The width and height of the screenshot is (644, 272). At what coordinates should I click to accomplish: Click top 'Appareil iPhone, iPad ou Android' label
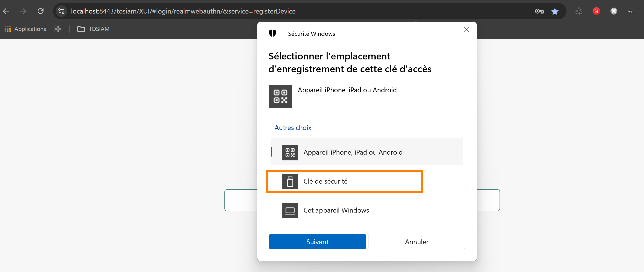pyautogui.click(x=347, y=90)
